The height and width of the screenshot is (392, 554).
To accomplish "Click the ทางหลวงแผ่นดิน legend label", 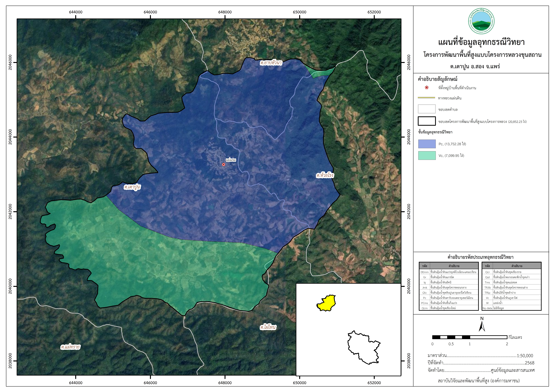I will coord(450,98).
